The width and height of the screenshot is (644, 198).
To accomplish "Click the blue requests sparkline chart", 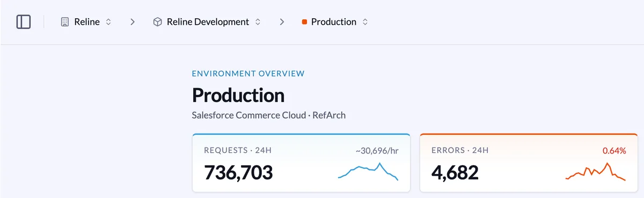I will [368, 171].
